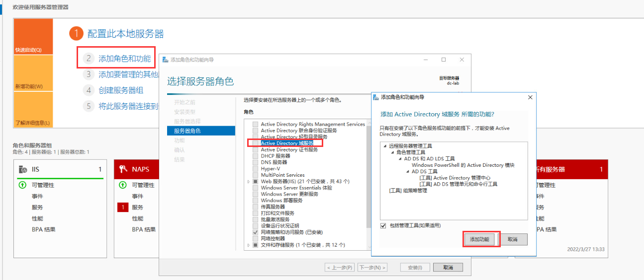Expand the 文件和存储服务 role node
This screenshot has width=644, height=280.
click(248, 245)
